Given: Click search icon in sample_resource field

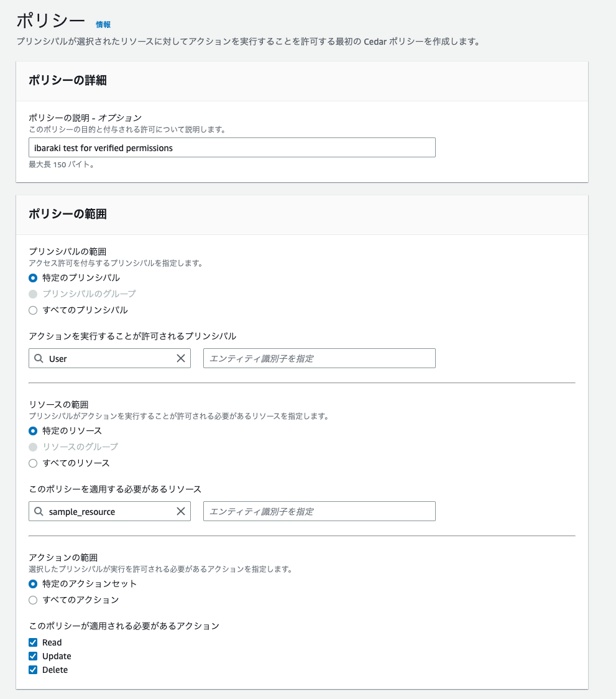Looking at the screenshot, I should pos(39,511).
